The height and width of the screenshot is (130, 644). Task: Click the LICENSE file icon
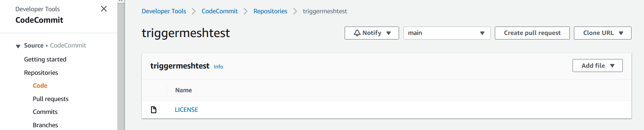[154, 110]
